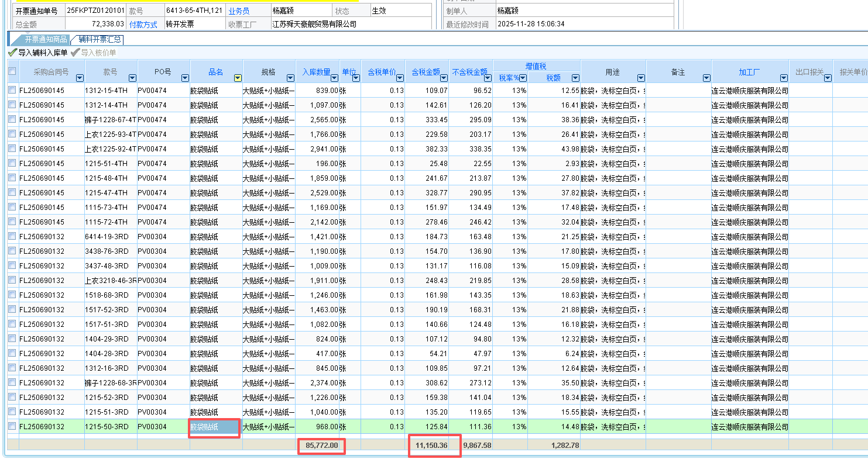The height and width of the screenshot is (459, 868).
Task: Click filter icon on 备注 column header
Action: [x=706, y=78]
